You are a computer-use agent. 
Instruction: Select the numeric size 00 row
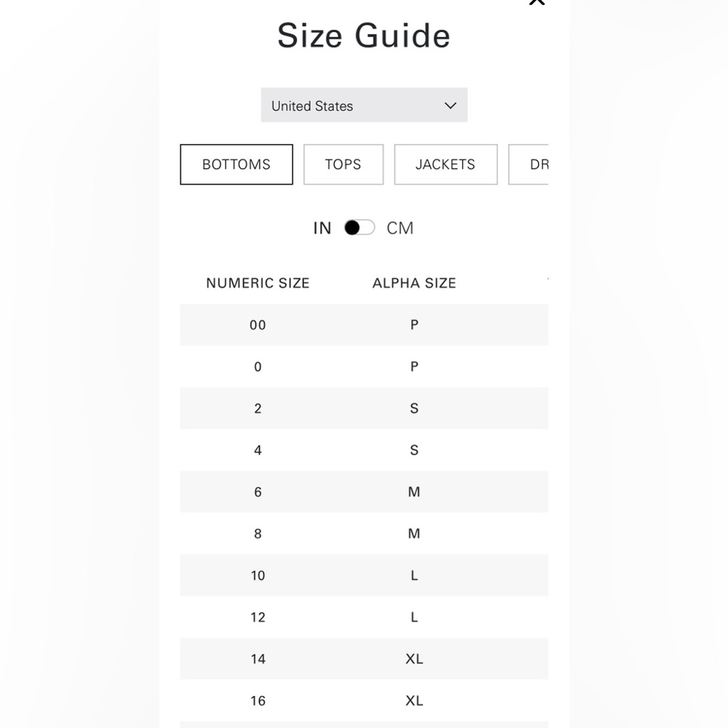[364, 325]
